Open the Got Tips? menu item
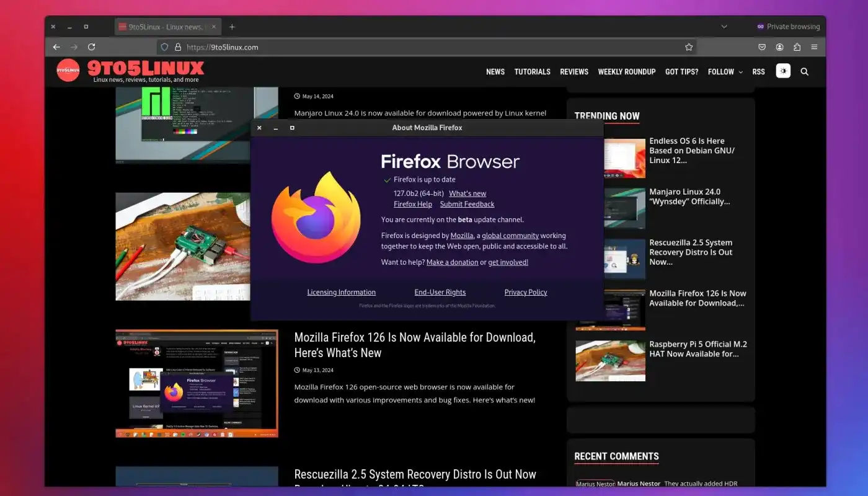Viewport: 868px width, 496px height. (682, 72)
